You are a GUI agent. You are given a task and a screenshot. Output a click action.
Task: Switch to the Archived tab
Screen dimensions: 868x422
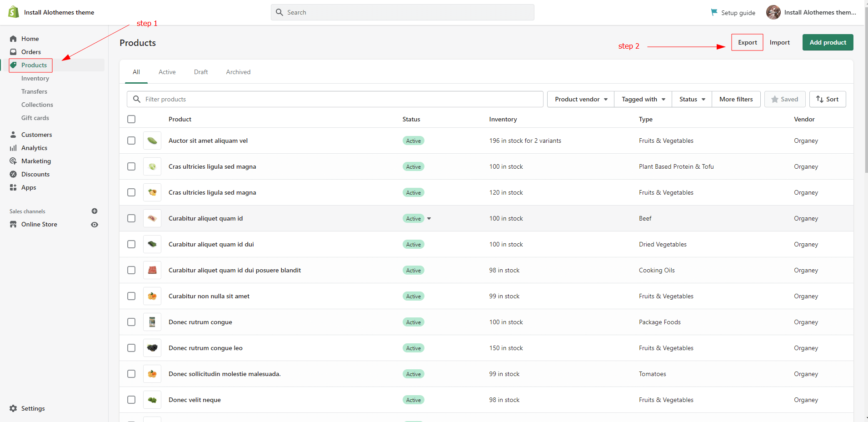click(x=238, y=72)
